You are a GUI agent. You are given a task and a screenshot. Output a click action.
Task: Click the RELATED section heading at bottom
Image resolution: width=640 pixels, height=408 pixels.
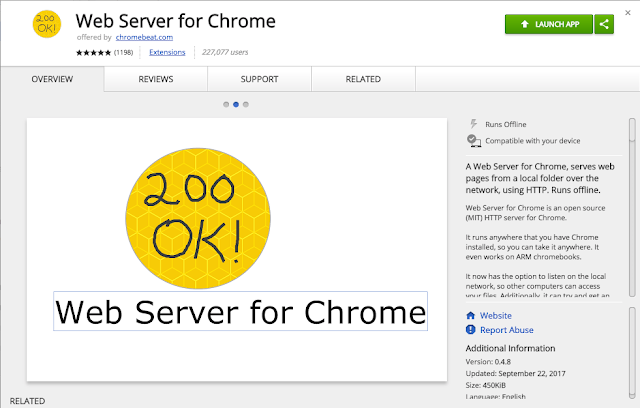[x=27, y=401]
